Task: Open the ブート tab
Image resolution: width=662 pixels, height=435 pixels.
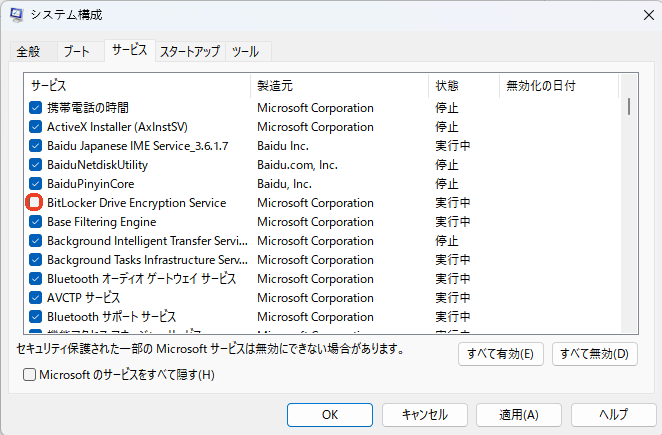Action: [76, 51]
